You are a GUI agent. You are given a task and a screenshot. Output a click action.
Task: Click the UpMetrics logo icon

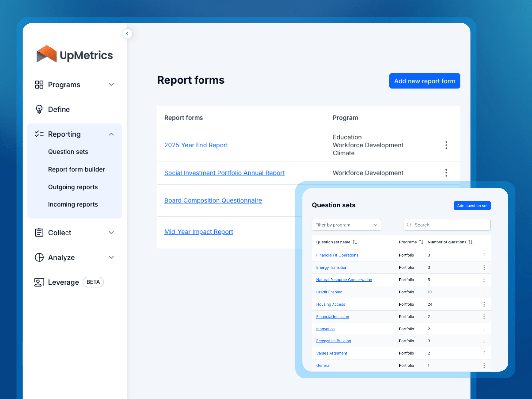point(47,54)
